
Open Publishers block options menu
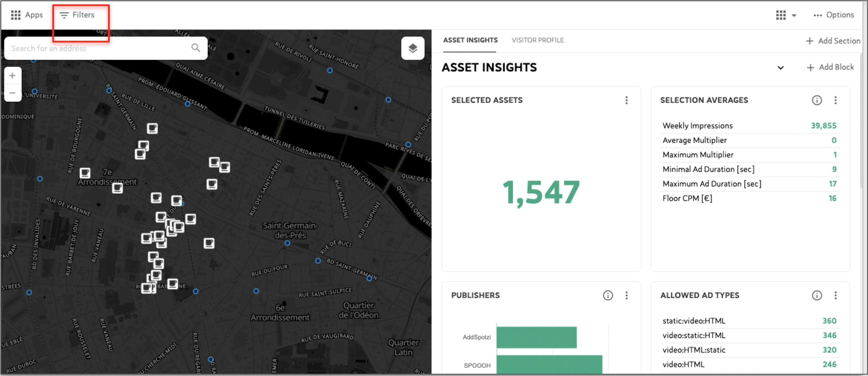click(x=626, y=295)
